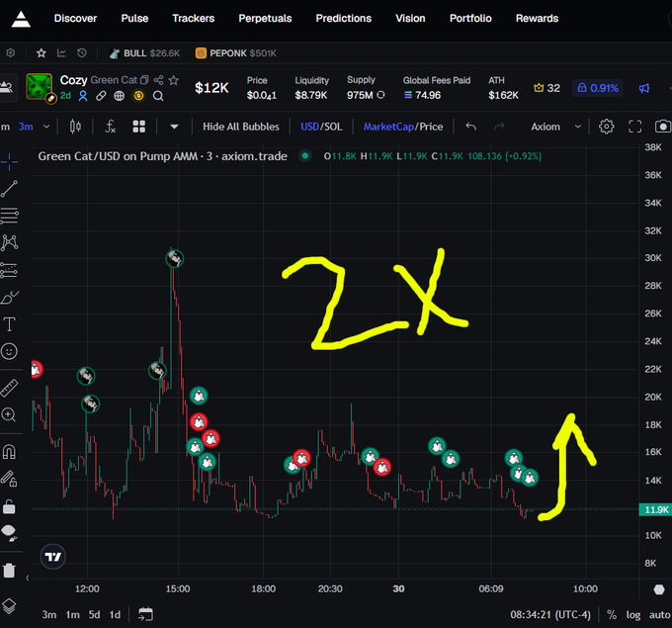Viewport: 672px width, 628px height.
Task: Click the pill link icon under token name
Action: [101, 96]
